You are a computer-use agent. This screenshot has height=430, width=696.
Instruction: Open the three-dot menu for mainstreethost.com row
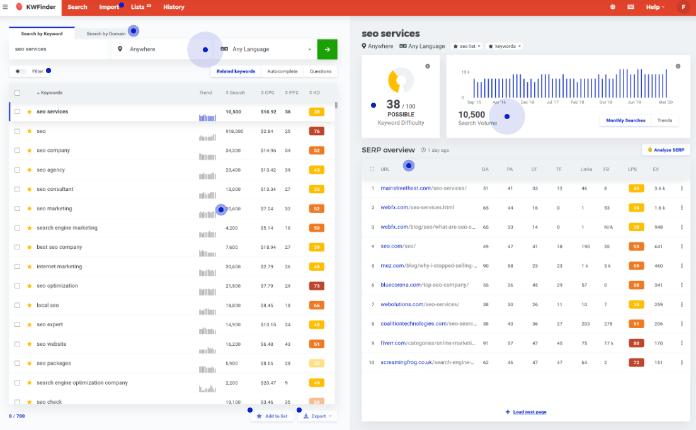click(x=682, y=189)
